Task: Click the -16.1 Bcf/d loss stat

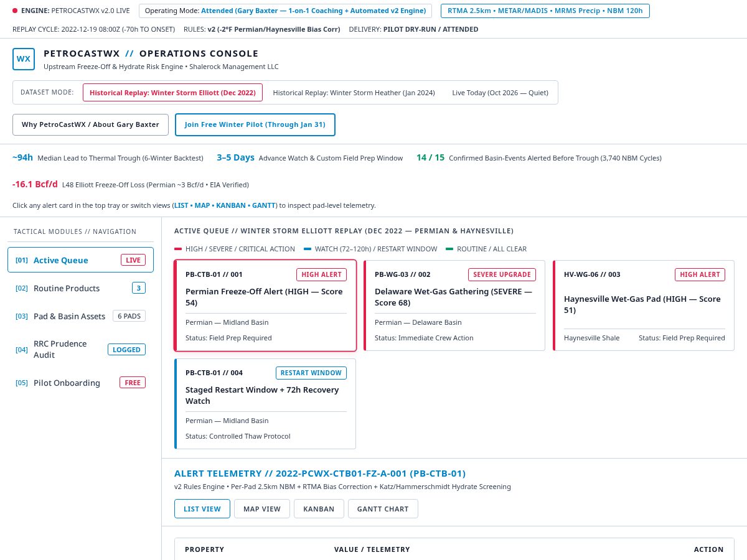Action: point(131,184)
